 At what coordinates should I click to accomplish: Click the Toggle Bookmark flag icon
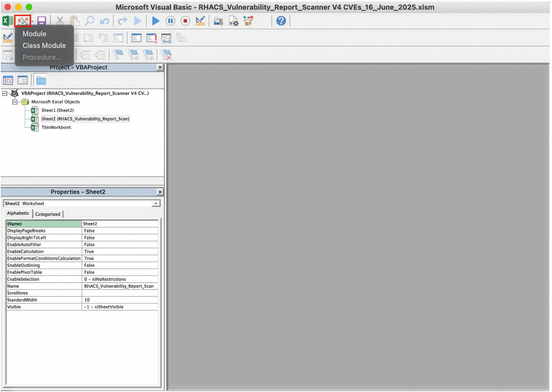[118, 55]
